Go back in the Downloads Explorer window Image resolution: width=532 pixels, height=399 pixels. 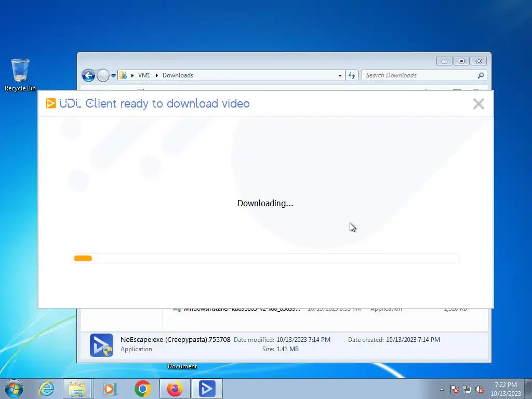pos(88,75)
